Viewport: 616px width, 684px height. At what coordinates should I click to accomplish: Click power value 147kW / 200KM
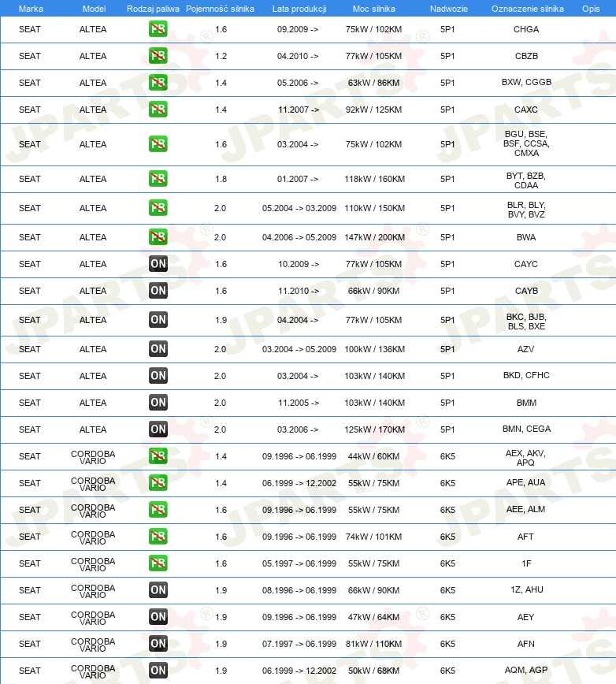(x=374, y=237)
